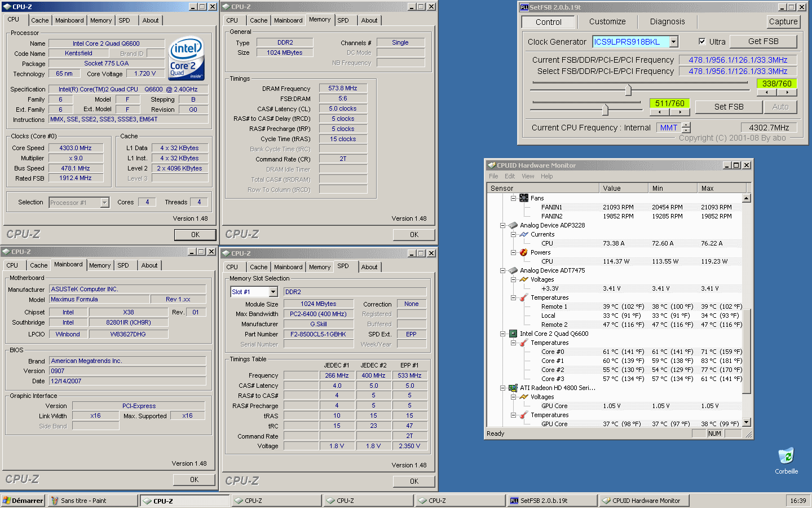Open Cache tab in CPU-Z Mainboard window

pos(38,265)
